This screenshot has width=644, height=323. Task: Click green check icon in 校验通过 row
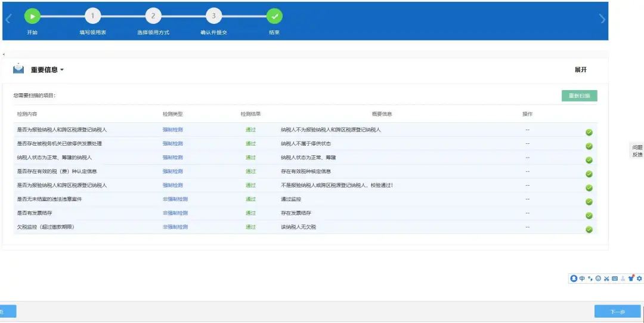point(589,188)
